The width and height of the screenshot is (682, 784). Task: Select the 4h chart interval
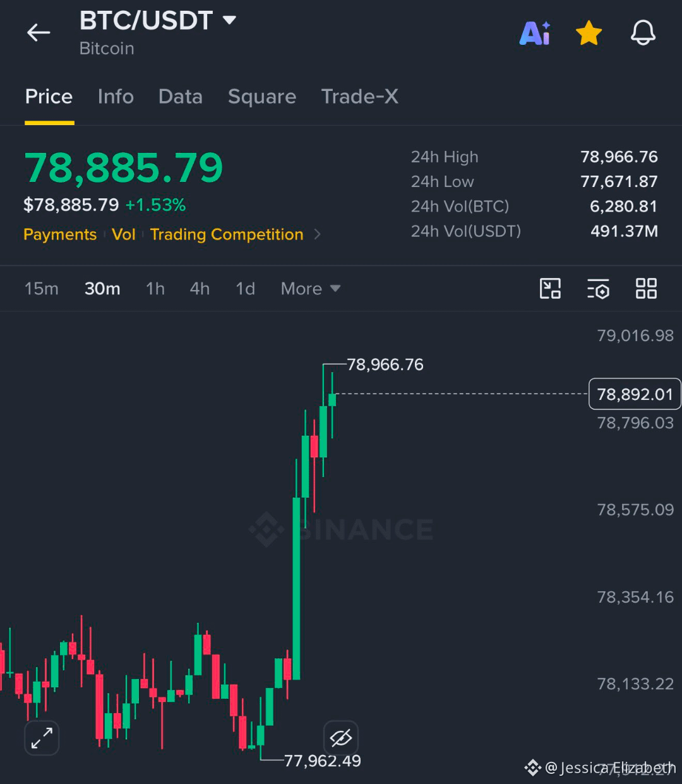tap(200, 289)
